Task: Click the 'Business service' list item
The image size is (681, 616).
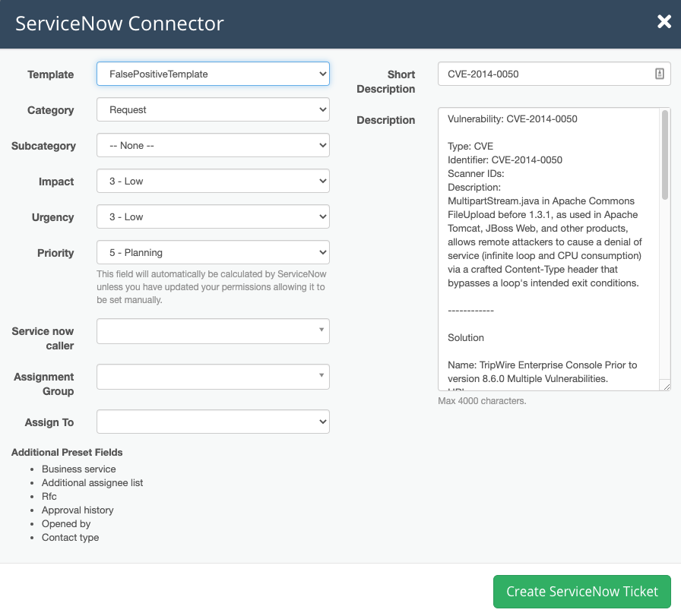Action: 78,469
